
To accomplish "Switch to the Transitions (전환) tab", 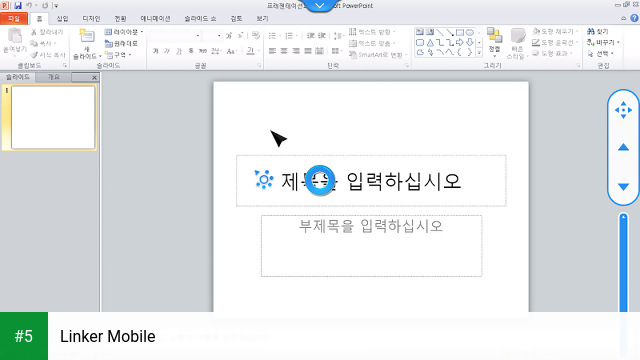I will pyautogui.click(x=120, y=19).
